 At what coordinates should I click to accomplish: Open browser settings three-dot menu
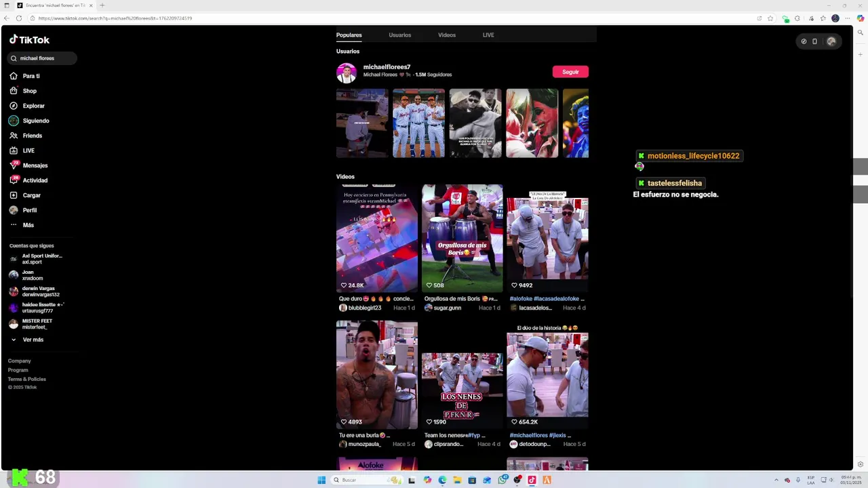pos(848,18)
